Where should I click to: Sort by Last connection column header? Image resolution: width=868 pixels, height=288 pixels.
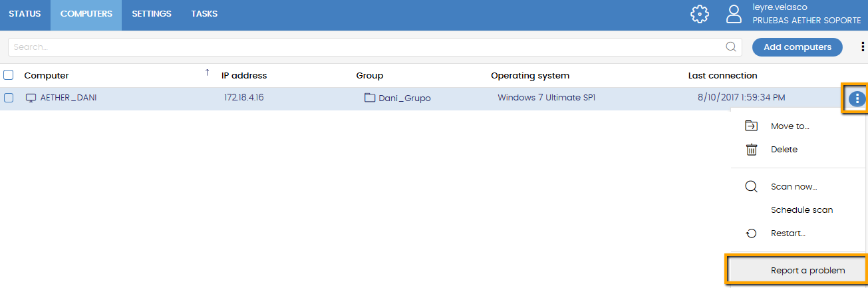[723, 76]
